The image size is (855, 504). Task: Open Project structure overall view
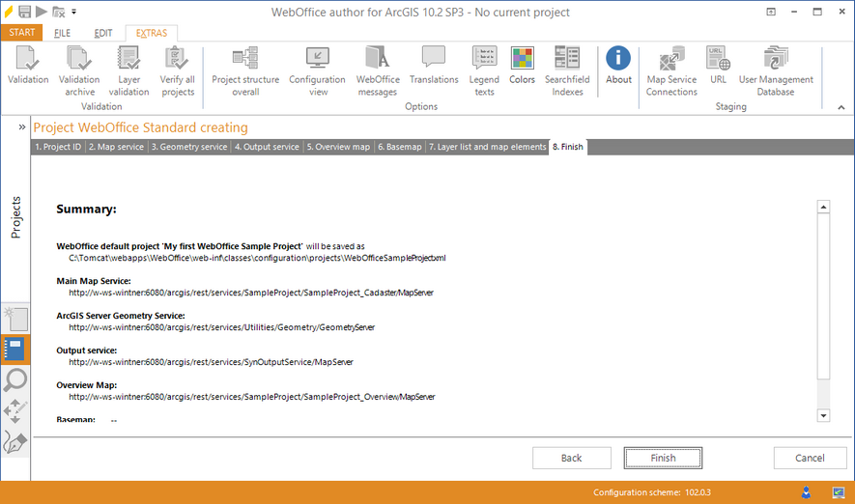pos(245,68)
